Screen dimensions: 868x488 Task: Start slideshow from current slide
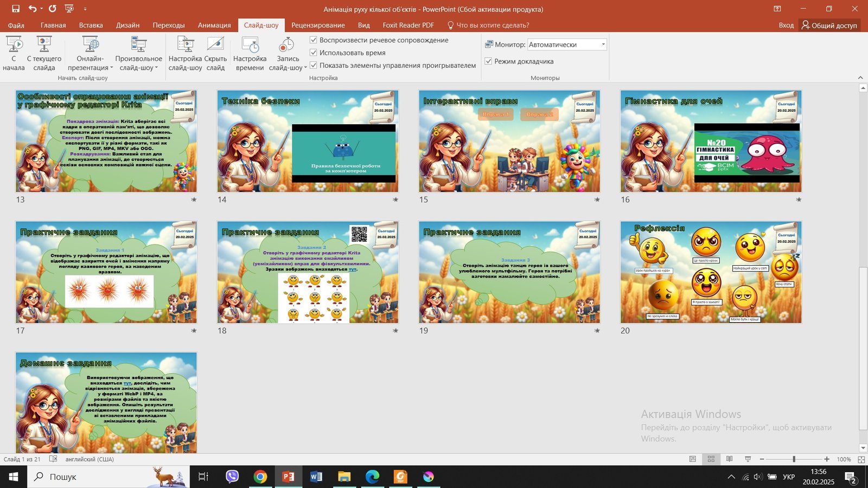(44, 53)
